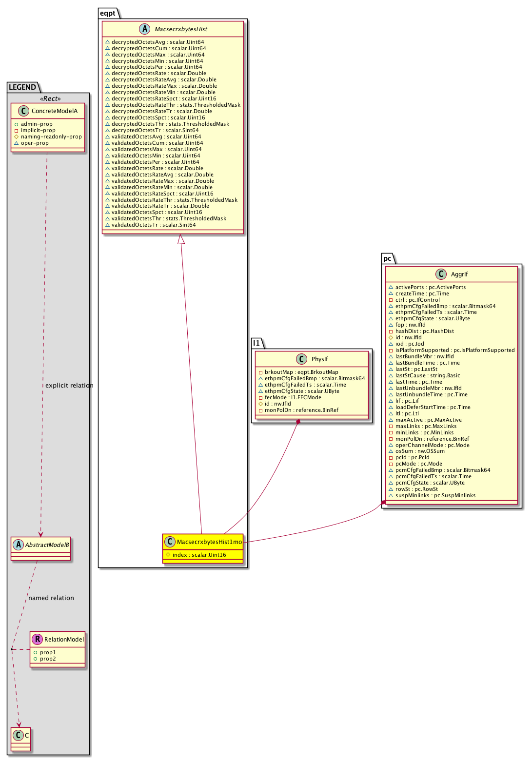Select the eqpt package tab

107,13
